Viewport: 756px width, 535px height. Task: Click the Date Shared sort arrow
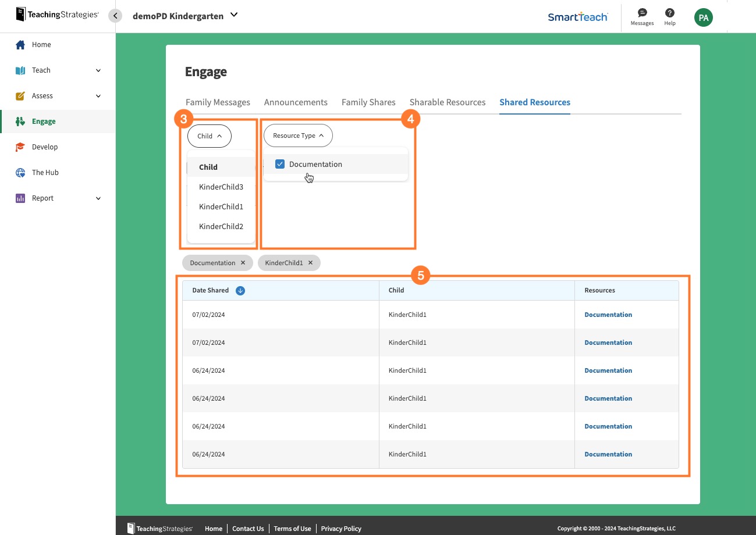click(x=240, y=290)
